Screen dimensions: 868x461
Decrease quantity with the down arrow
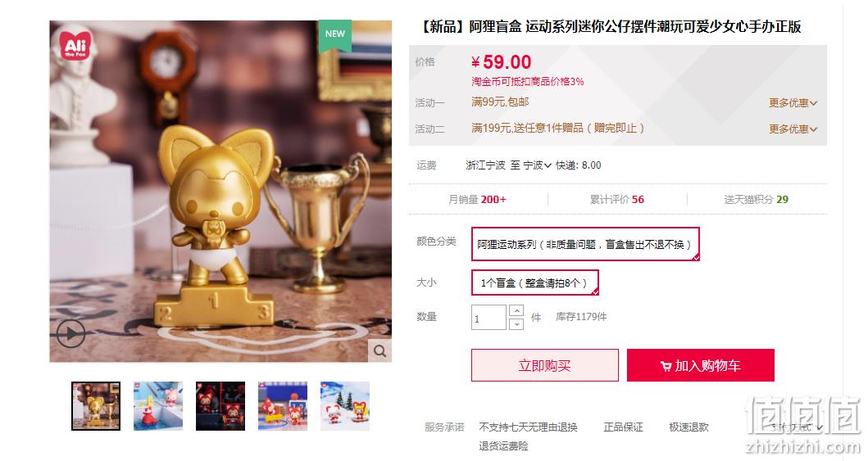[516, 324]
